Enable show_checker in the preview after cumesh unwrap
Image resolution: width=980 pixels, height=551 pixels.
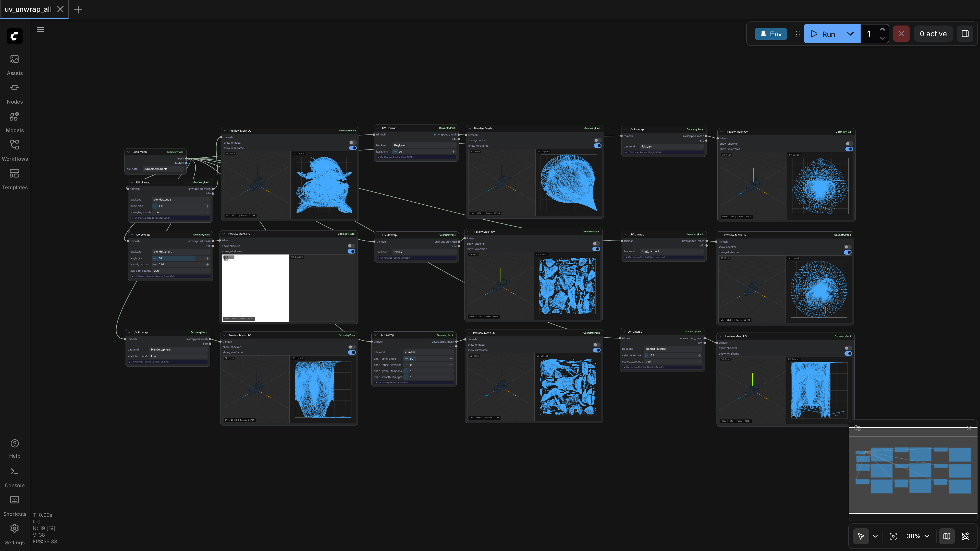pos(596,345)
